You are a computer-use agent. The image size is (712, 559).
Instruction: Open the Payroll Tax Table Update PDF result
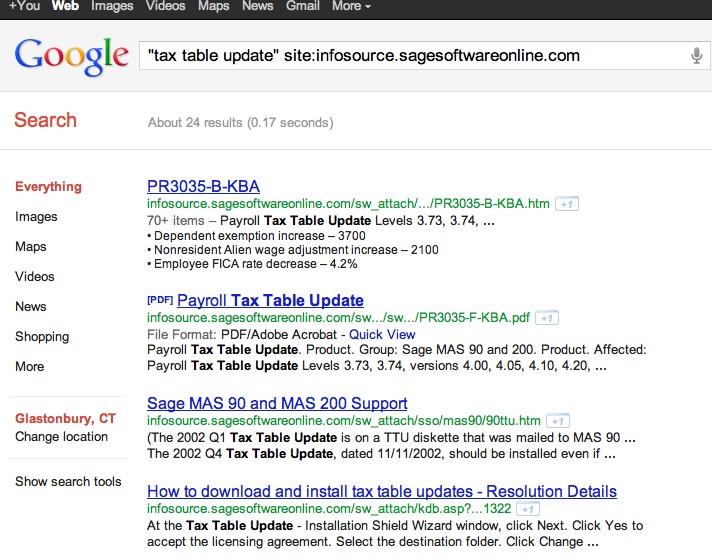tap(270, 300)
